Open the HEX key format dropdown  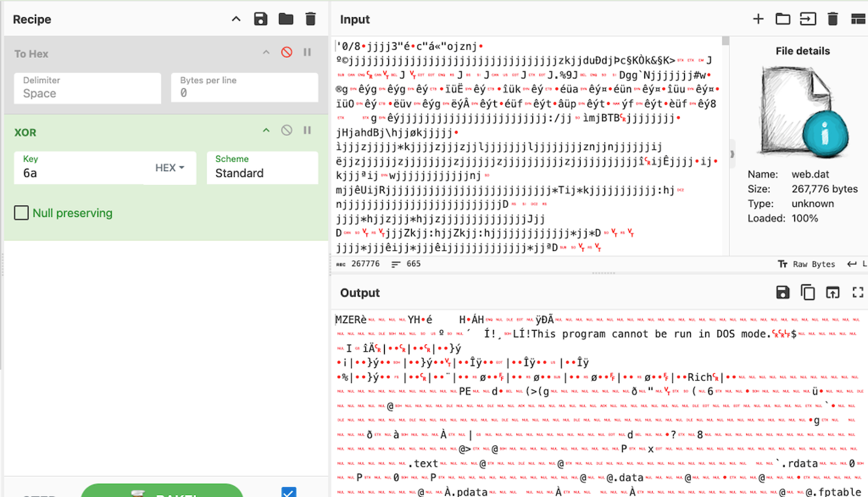pyautogui.click(x=170, y=168)
